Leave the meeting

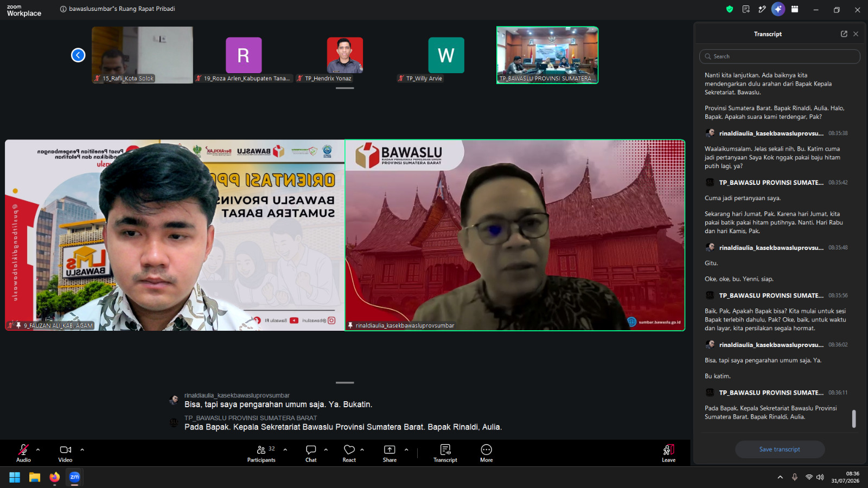coord(668,453)
